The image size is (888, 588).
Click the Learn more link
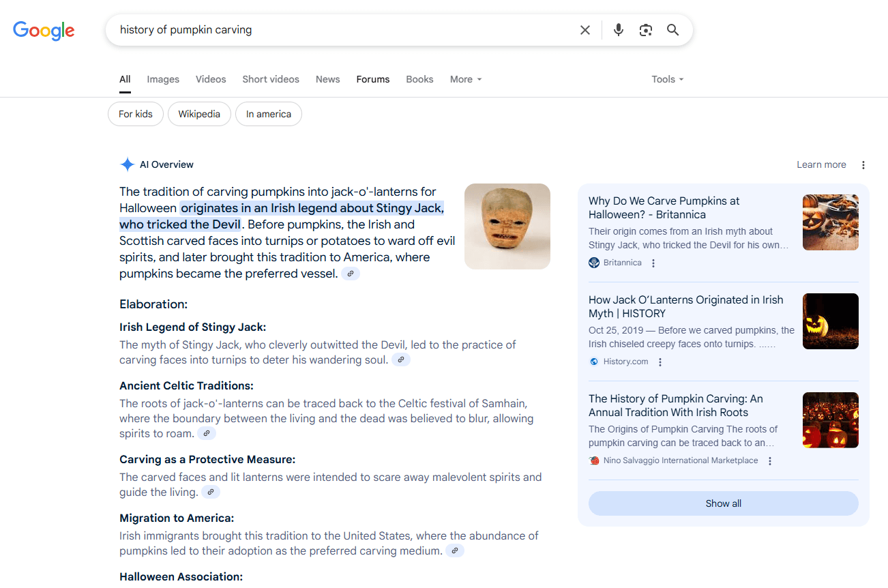(821, 164)
